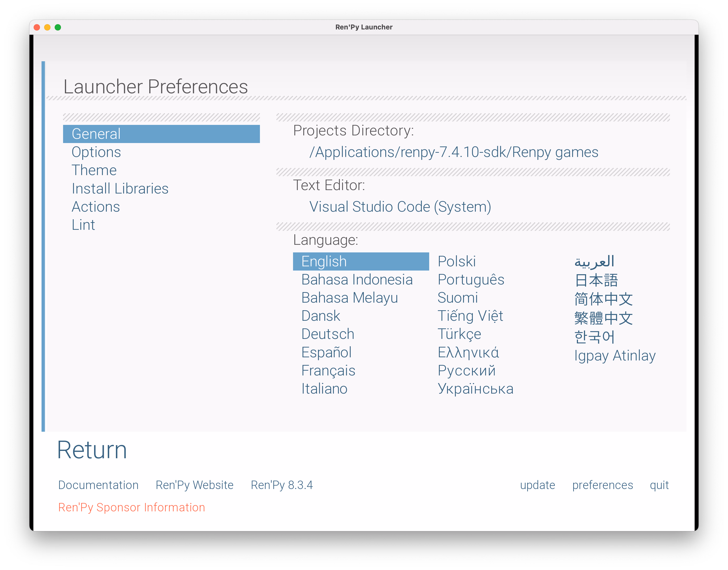Minimize the Ren'Py Launcher window
The width and height of the screenshot is (728, 570).
coord(47,27)
